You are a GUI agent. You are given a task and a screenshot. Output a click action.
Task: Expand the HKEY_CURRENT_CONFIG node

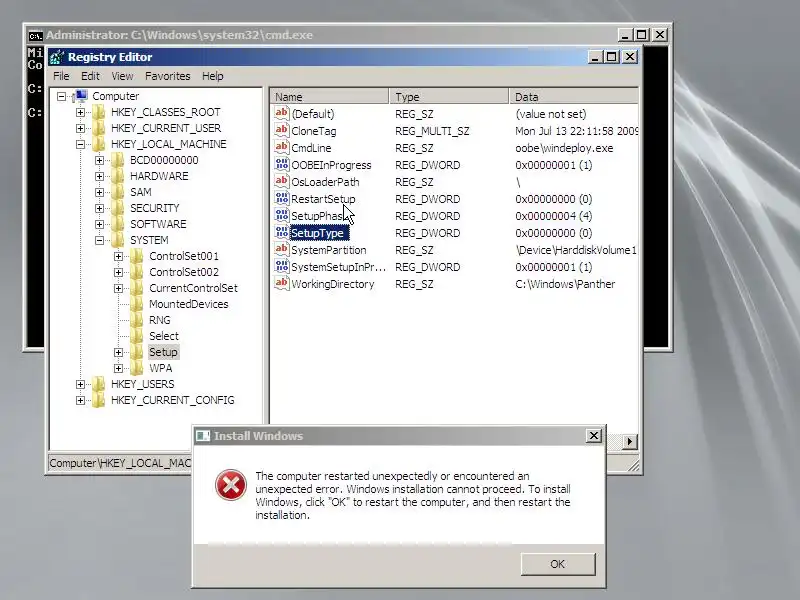click(x=81, y=401)
